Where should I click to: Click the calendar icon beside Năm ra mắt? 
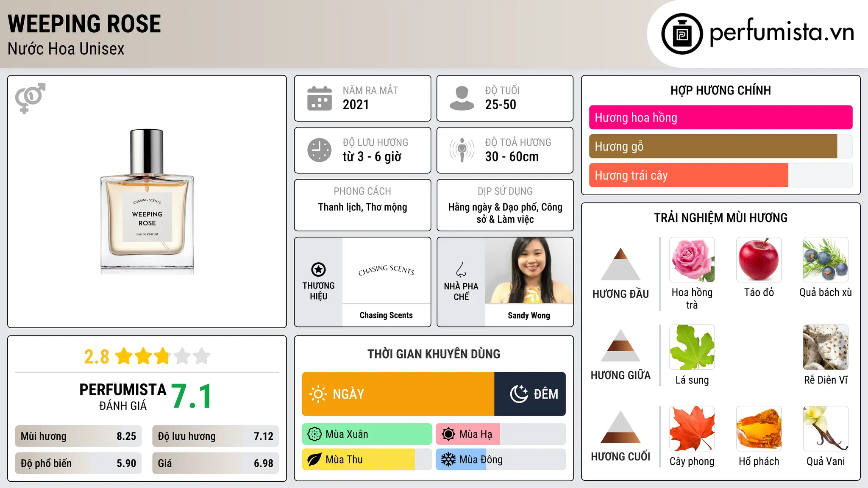tap(320, 98)
